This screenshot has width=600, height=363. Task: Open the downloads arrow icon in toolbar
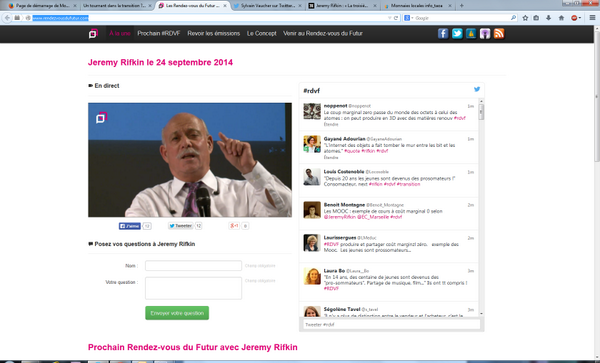(548, 18)
